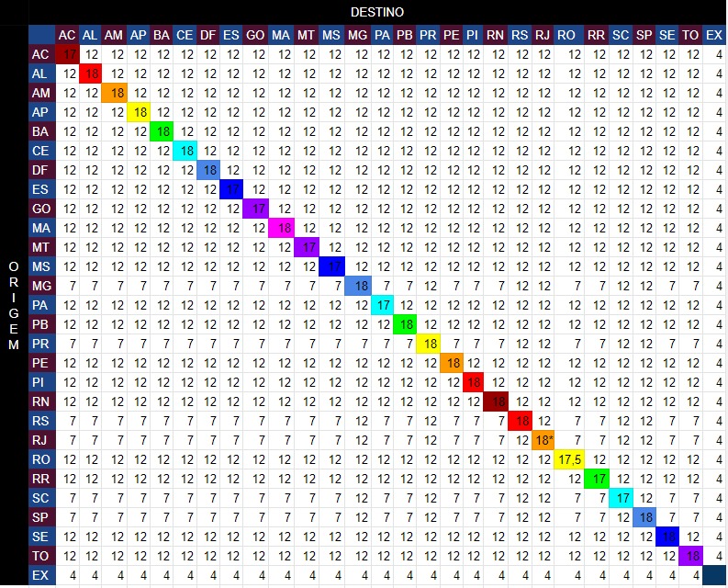Click the ORIGEM vertical label
Image resolution: width=728 pixels, height=588 pixels.
coord(13,305)
